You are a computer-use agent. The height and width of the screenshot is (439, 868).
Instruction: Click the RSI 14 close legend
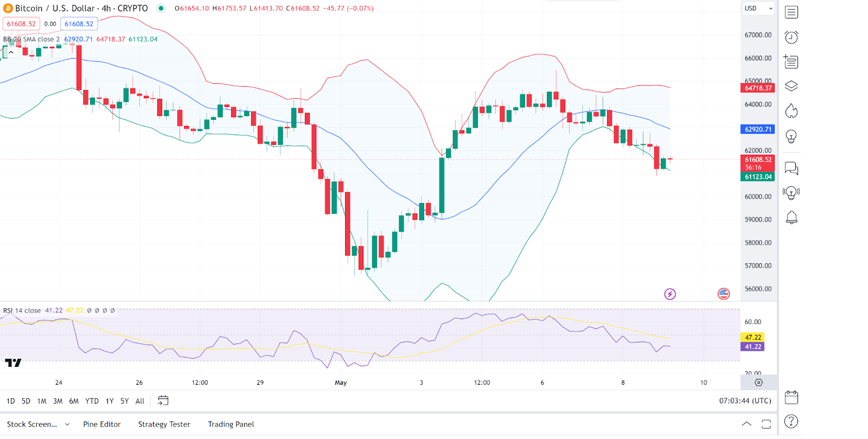[22, 310]
